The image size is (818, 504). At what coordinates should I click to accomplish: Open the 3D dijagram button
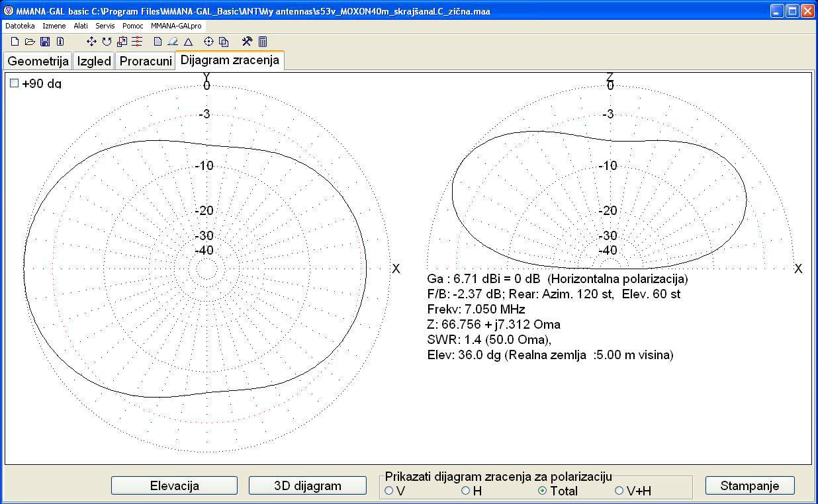pos(308,485)
